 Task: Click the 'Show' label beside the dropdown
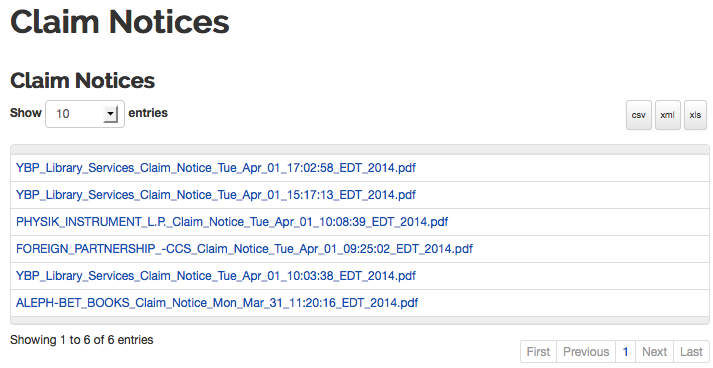coord(26,113)
